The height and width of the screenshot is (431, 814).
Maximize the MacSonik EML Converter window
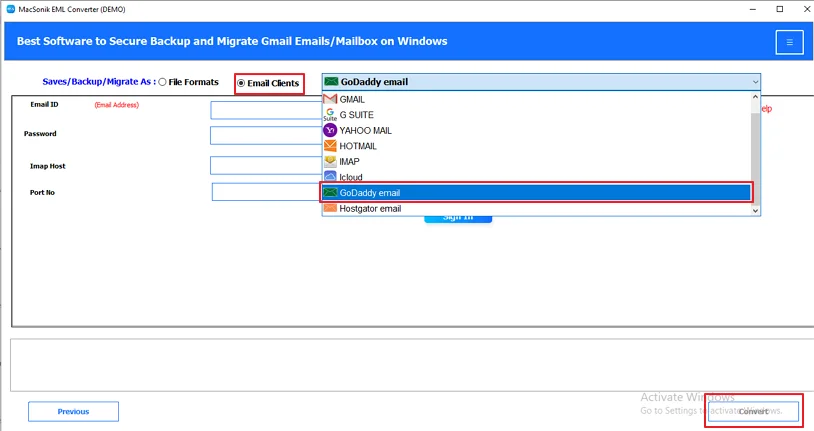click(x=780, y=9)
